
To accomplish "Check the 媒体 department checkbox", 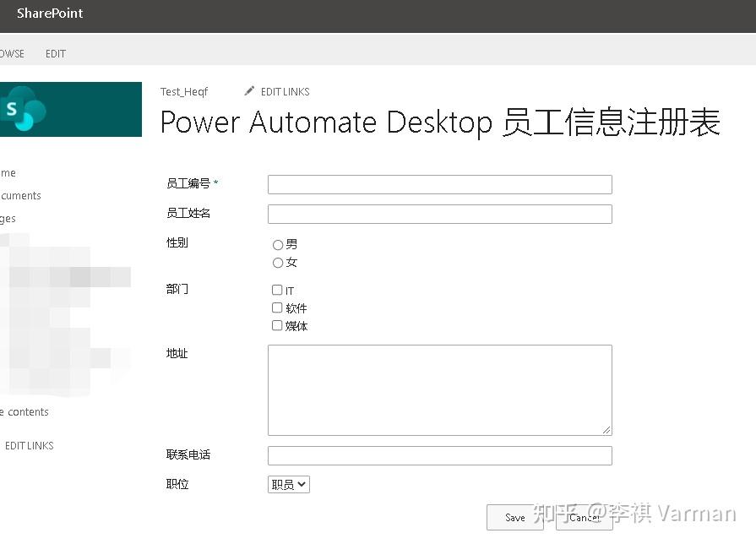I will (x=277, y=325).
